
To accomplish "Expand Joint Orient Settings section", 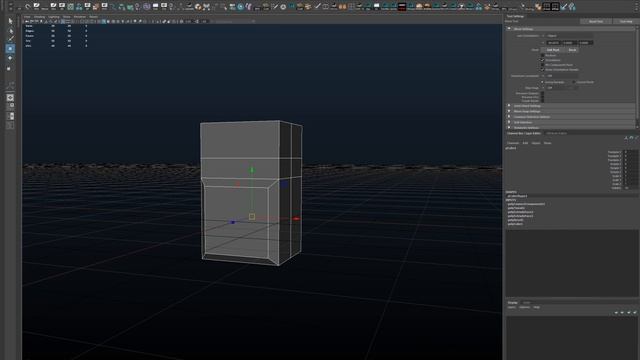I will tap(509, 106).
